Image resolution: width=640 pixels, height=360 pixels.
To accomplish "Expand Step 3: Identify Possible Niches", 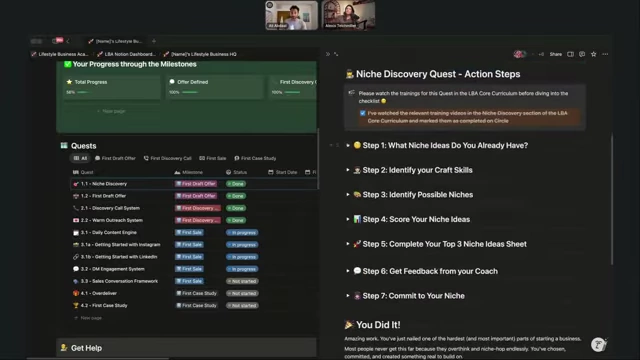I will click(x=348, y=195).
